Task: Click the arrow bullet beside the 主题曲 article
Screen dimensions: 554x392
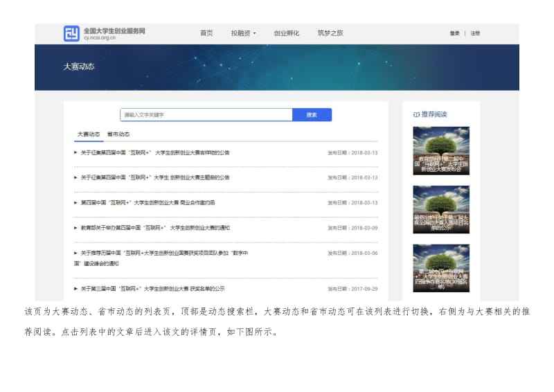Action: (x=75, y=177)
